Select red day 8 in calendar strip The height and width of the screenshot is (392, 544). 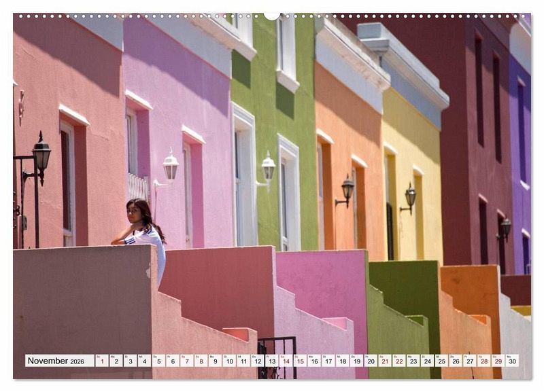pos(201,361)
